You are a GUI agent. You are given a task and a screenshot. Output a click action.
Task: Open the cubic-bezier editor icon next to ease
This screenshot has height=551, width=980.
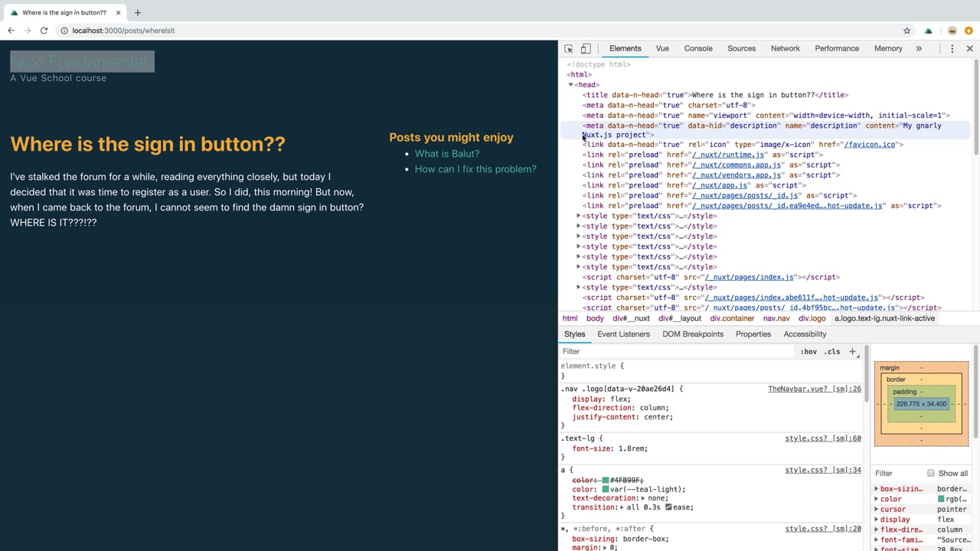tap(668, 507)
